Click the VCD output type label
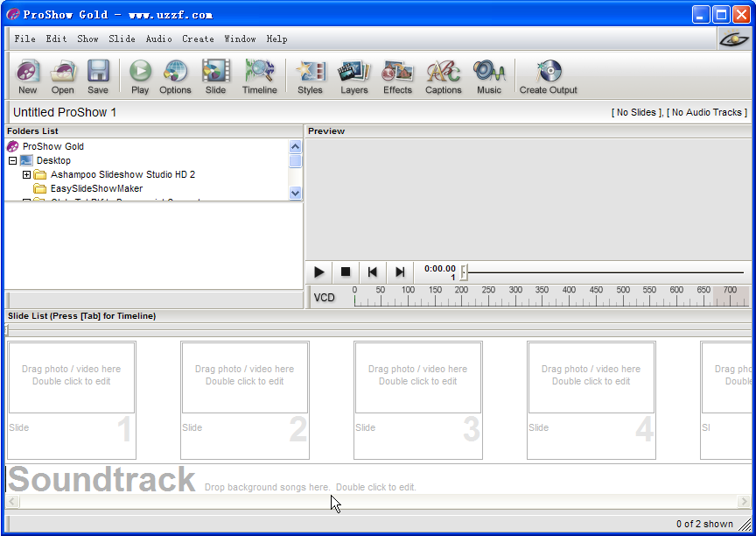Screen dimensions: 756x536 [x=324, y=298]
